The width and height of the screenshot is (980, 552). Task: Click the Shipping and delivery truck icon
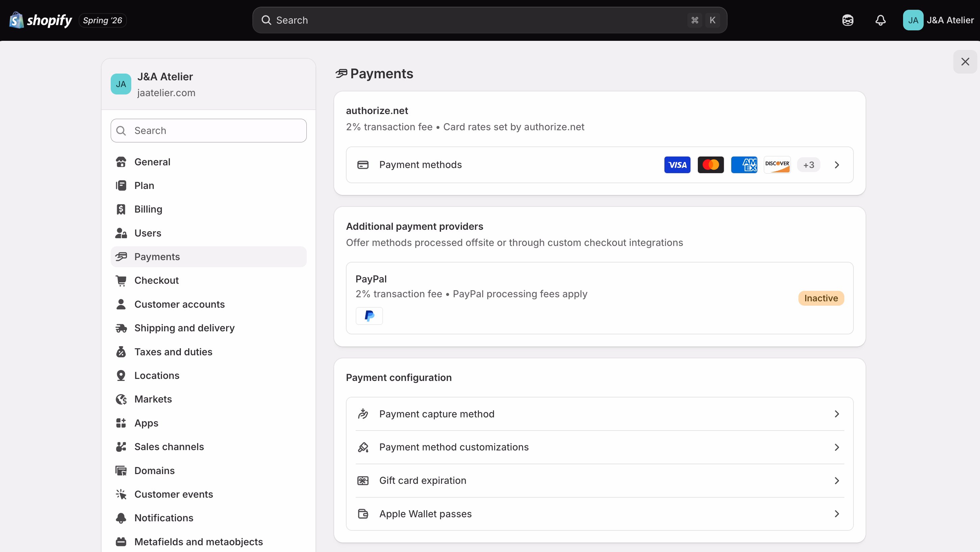[x=121, y=328]
